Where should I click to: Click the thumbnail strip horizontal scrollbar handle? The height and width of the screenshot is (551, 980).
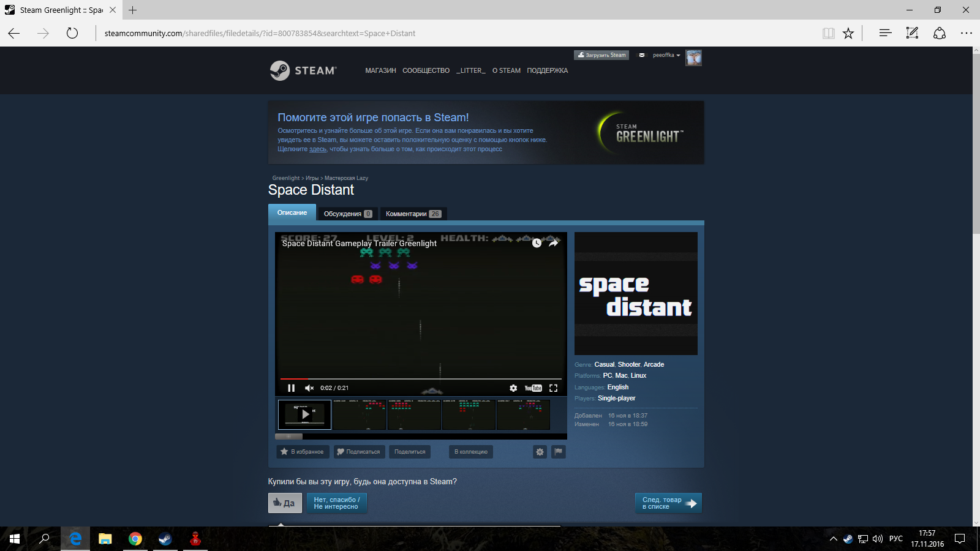[x=288, y=437]
